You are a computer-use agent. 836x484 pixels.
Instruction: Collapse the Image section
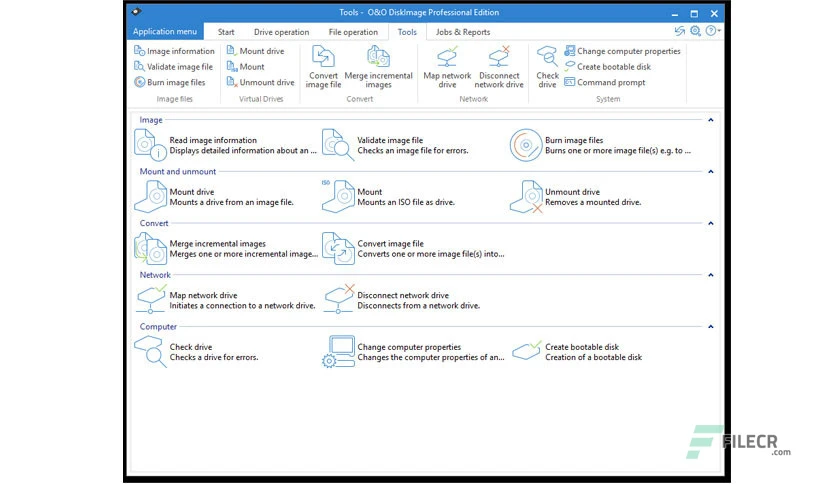(711, 120)
